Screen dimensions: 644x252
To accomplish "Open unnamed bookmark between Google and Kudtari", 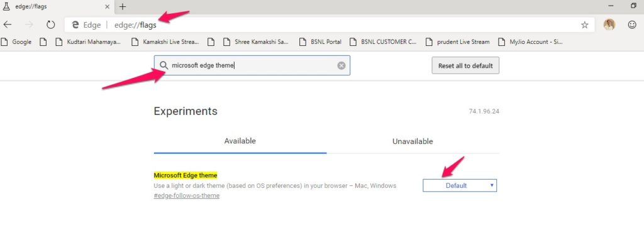I will click(x=43, y=42).
